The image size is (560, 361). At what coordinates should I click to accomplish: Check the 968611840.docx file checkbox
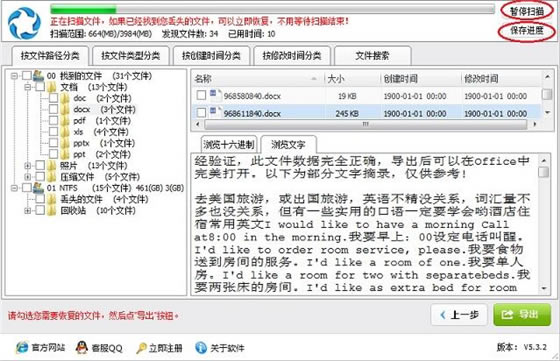pyautogui.click(x=201, y=113)
